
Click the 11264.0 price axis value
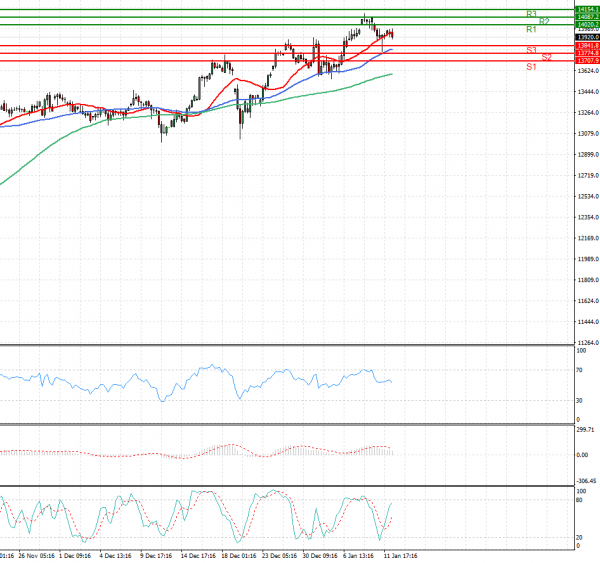coord(588,343)
